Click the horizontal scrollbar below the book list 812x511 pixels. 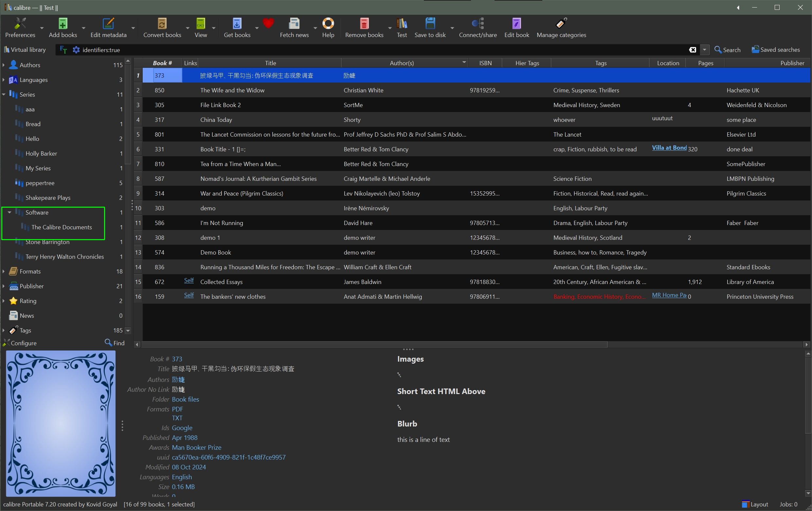coord(374,345)
